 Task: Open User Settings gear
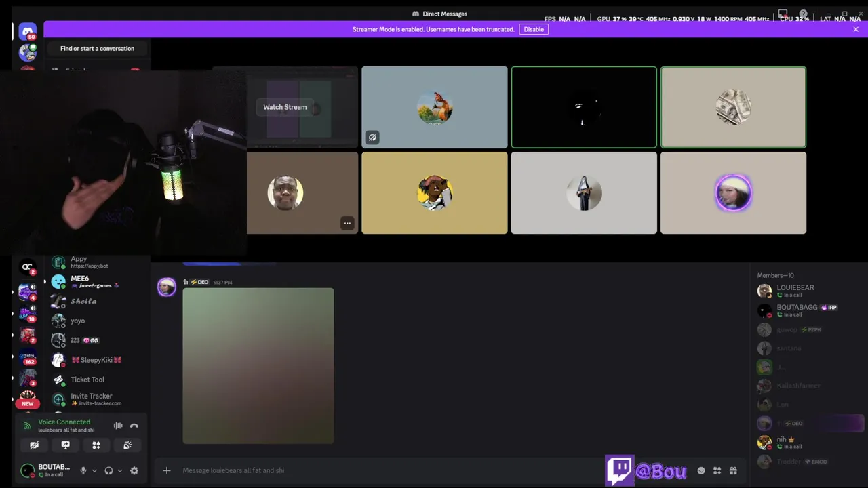(134, 470)
